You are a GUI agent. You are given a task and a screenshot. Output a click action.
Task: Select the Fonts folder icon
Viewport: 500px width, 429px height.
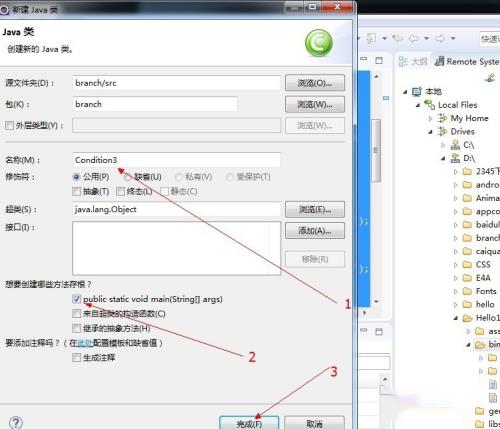pos(468,291)
